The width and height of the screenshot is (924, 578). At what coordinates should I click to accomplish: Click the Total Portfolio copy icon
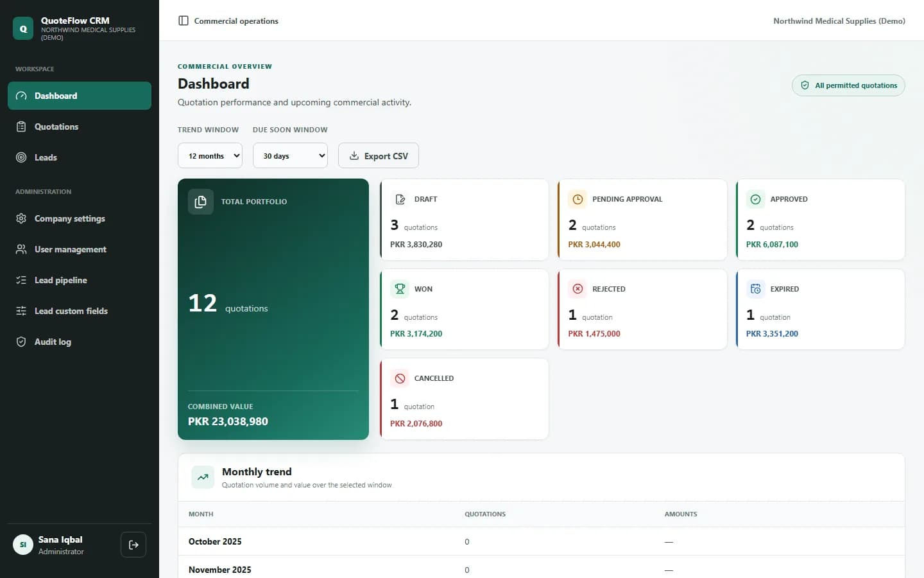coord(201,202)
